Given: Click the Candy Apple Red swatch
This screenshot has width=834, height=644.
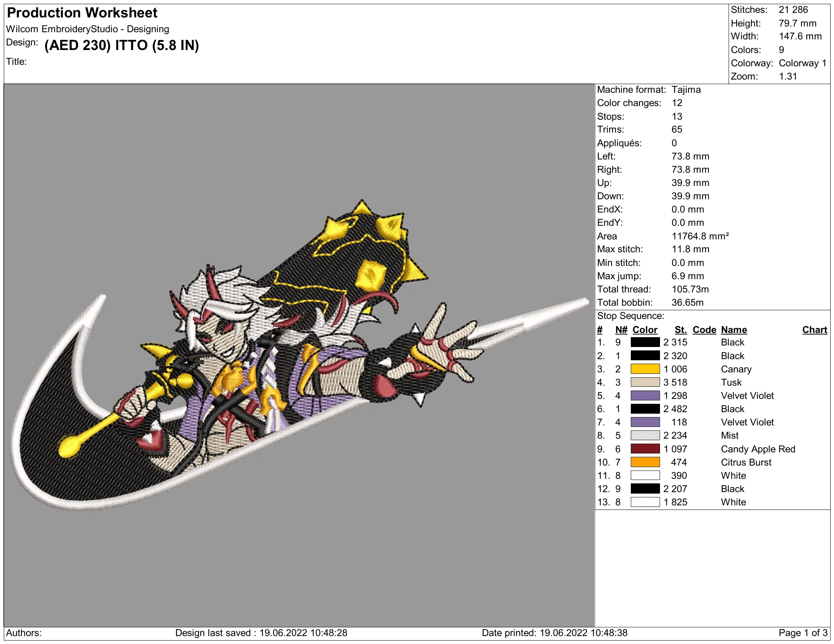Looking at the screenshot, I should point(645,449).
